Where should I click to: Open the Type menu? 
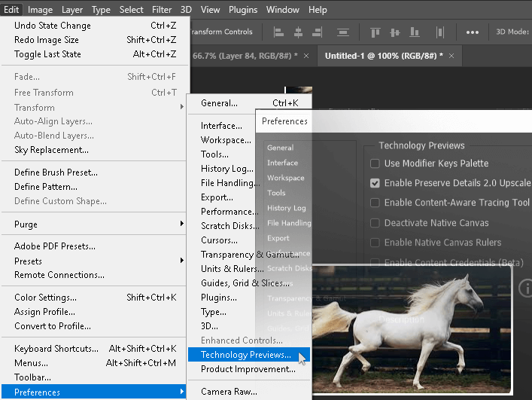[101, 10]
